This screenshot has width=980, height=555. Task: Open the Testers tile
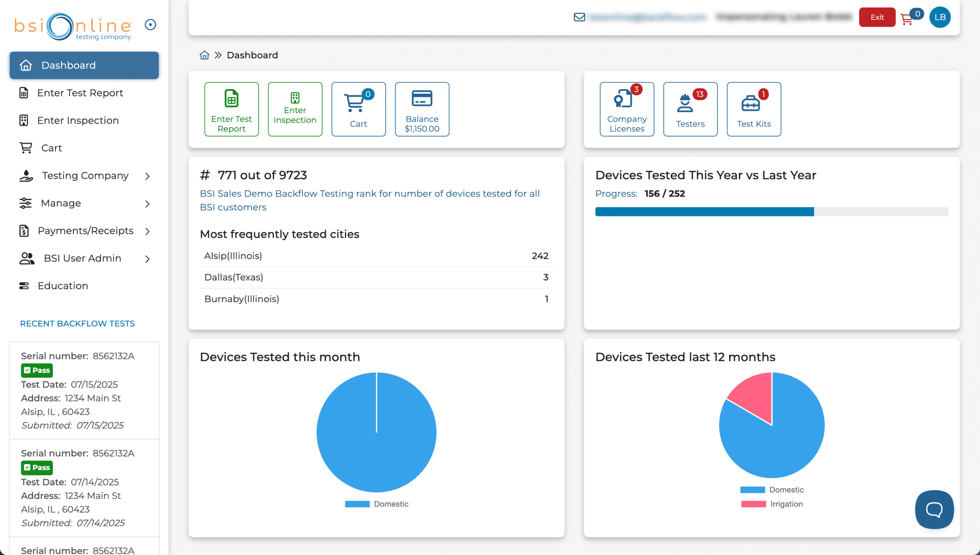690,109
